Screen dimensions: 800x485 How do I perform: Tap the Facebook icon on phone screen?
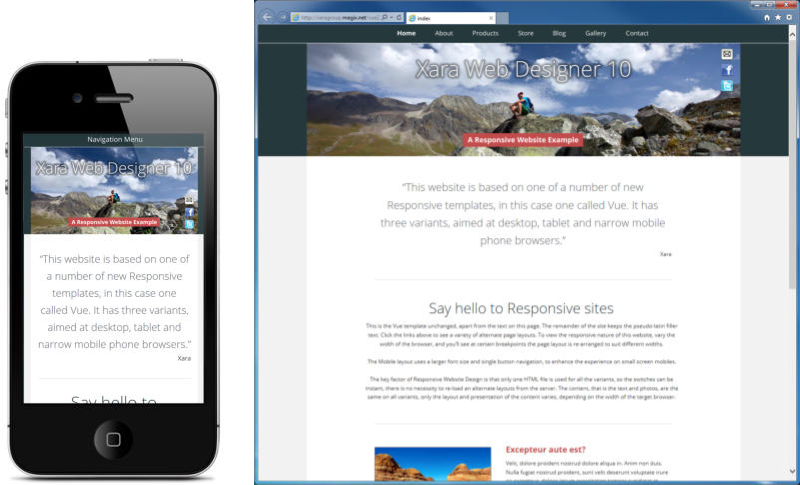tap(189, 212)
